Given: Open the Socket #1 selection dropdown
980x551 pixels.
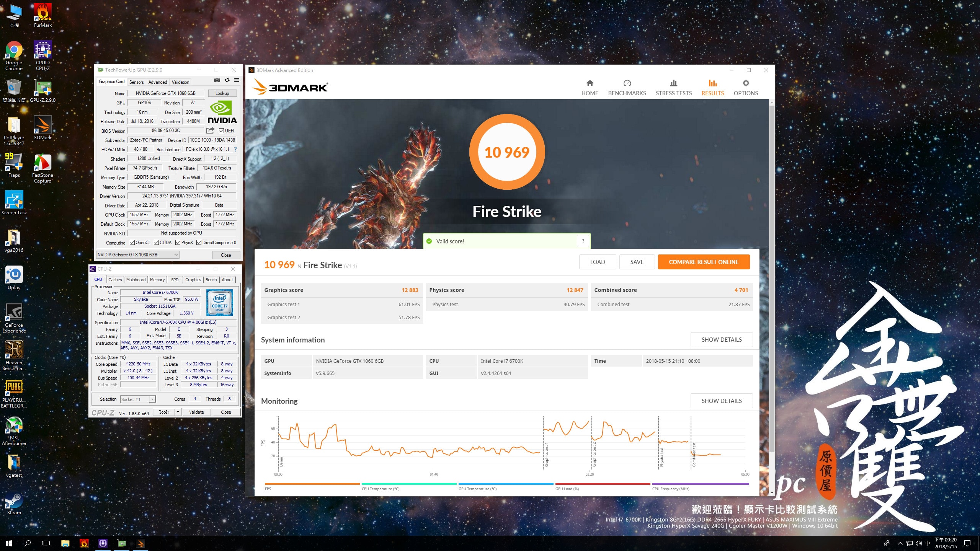Looking at the screenshot, I should pos(138,399).
